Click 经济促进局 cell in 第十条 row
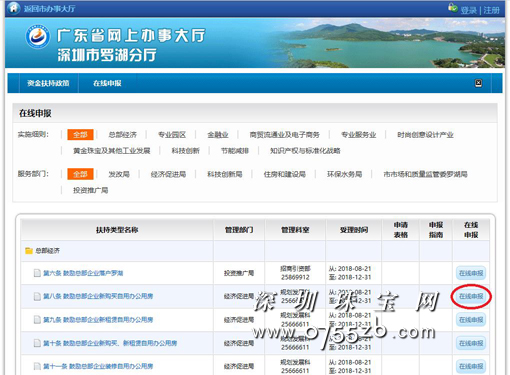 239,343
